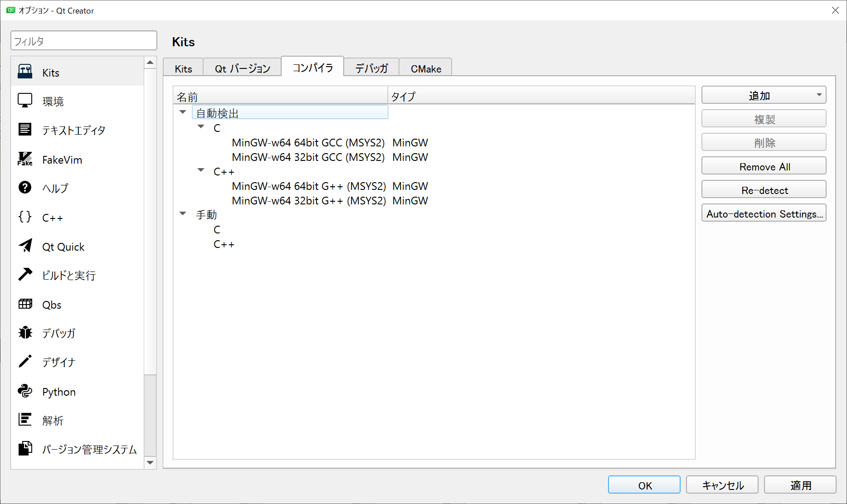Open the Qt Quick paper plane icon
The height and width of the screenshot is (504, 847).
(25, 246)
